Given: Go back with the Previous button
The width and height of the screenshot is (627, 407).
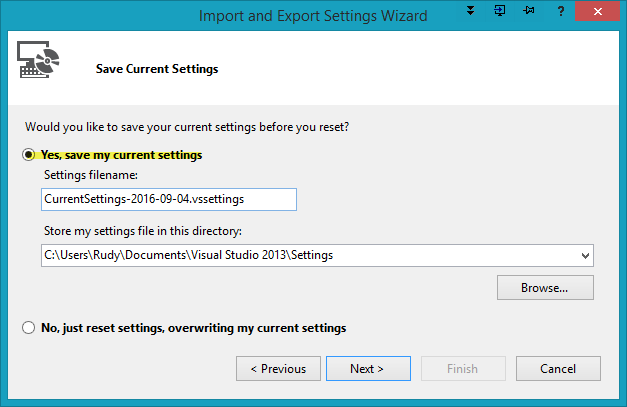Looking at the screenshot, I should pos(278,369).
